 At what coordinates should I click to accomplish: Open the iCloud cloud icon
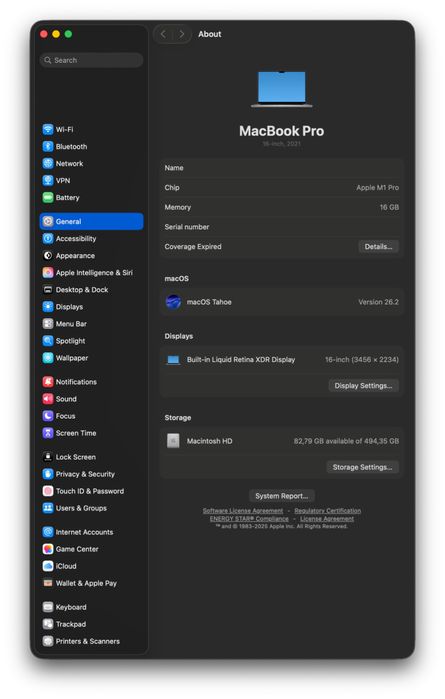click(48, 566)
